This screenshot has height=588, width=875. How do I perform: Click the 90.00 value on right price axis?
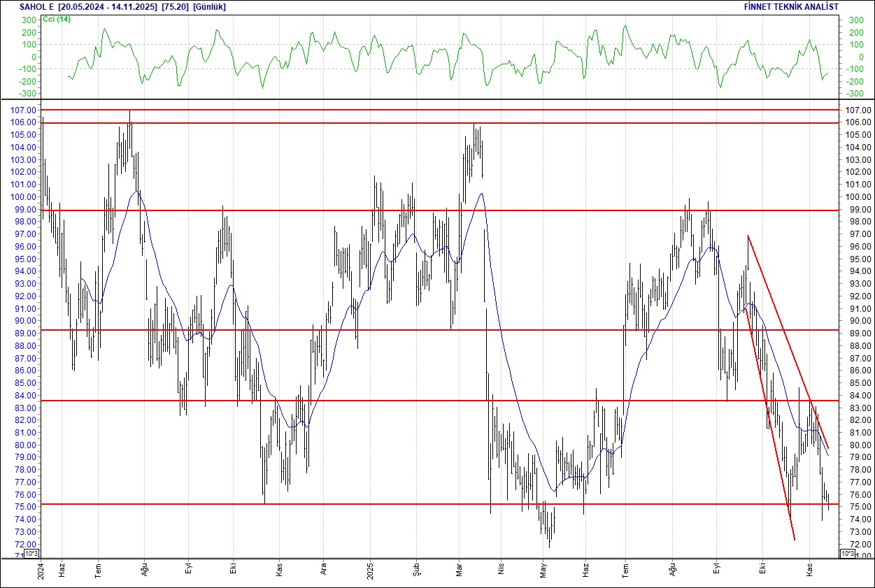pyautogui.click(x=858, y=321)
